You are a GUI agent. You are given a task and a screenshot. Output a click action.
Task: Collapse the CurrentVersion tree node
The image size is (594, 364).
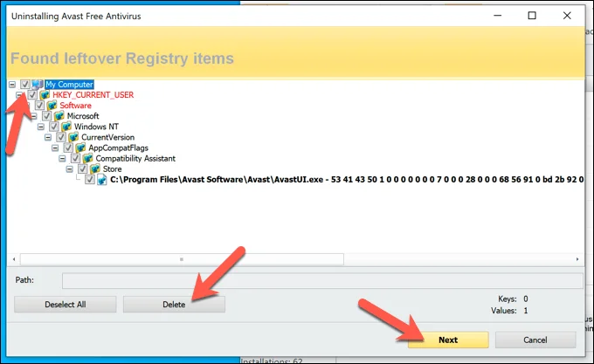pos(48,137)
